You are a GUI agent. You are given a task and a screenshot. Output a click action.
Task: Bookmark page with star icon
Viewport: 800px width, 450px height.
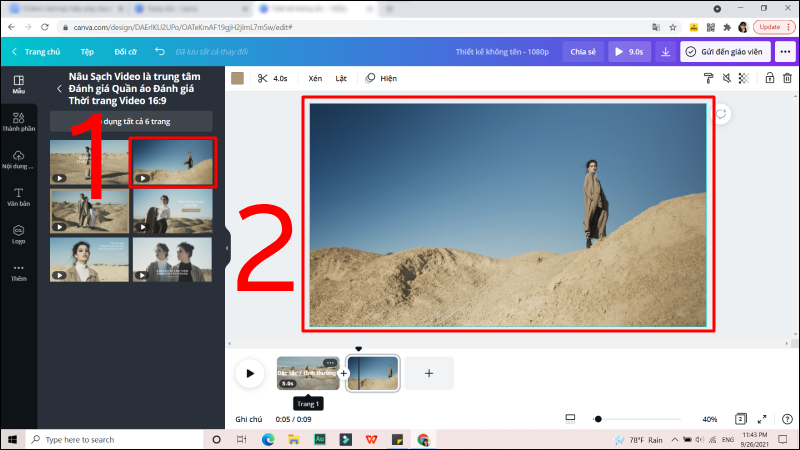(673, 27)
